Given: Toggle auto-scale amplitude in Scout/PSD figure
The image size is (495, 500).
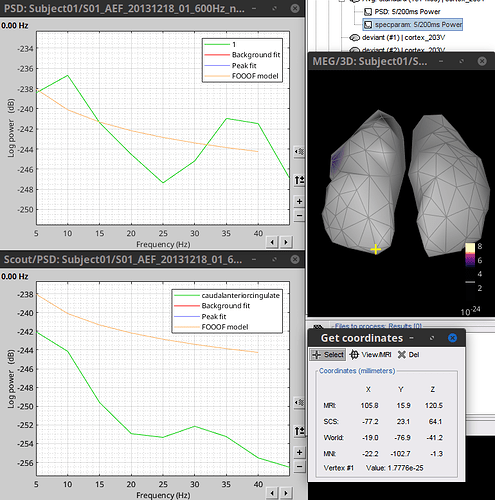Looking at the screenshot, I should coord(299,431).
